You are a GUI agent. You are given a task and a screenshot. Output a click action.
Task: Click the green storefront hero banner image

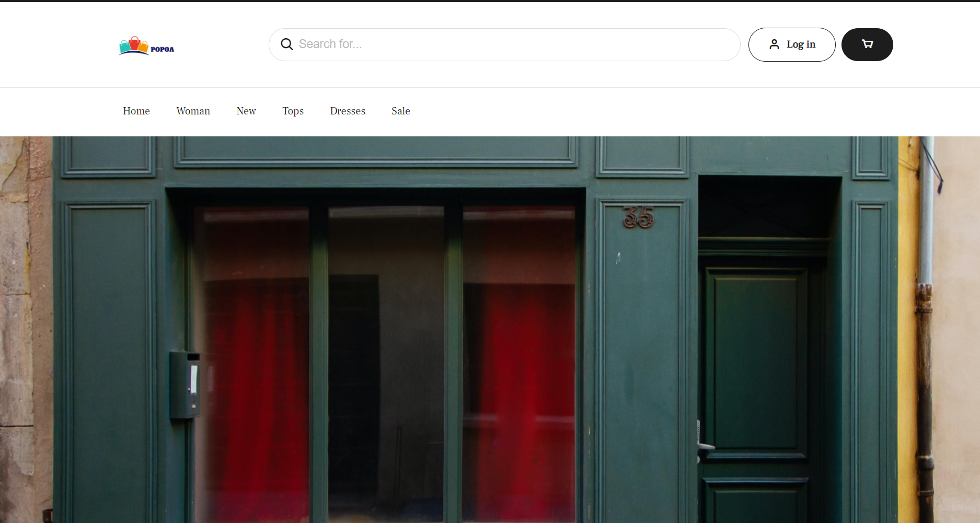pyautogui.click(x=490, y=330)
